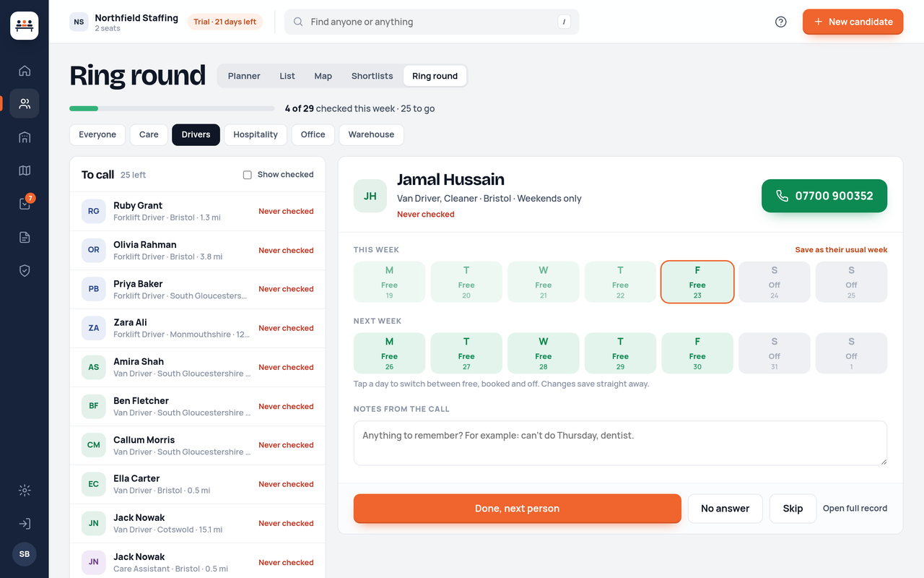The image size is (924, 578).
Task: Click the weekly checked progress bar
Action: (172, 108)
